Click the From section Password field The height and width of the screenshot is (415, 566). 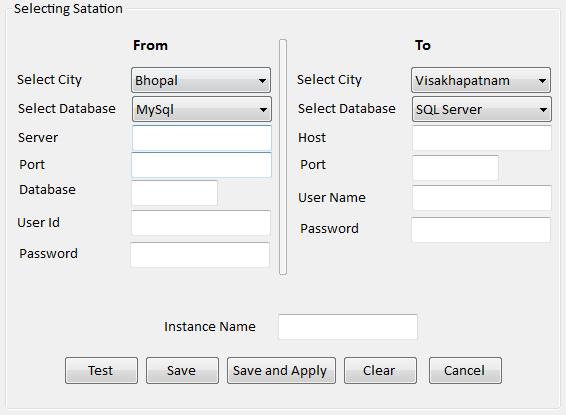point(200,255)
